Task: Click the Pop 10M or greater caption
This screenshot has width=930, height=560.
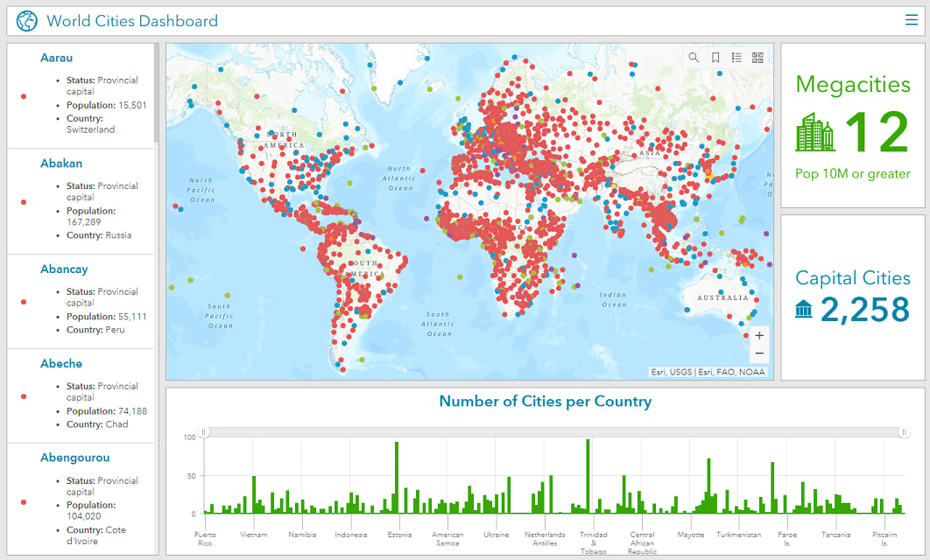Action: point(852,173)
